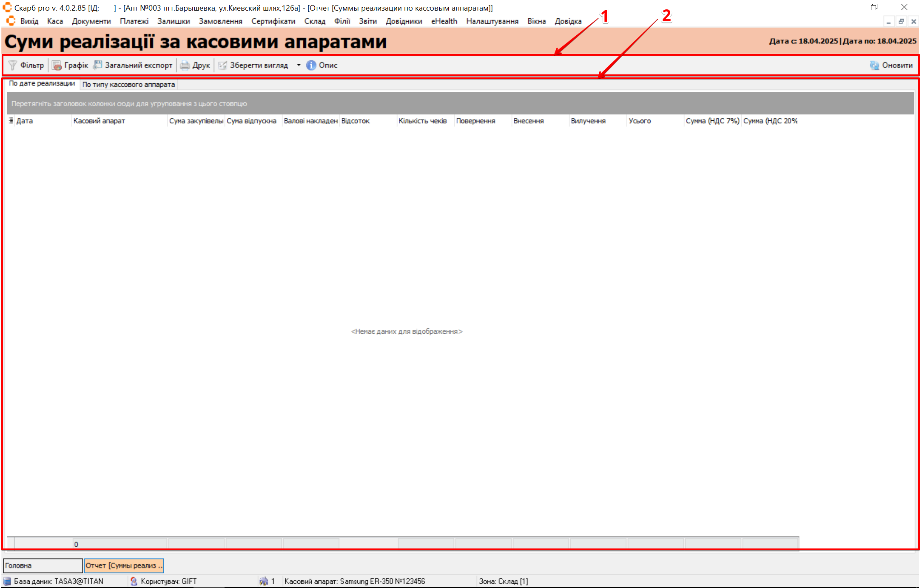Expand the Зберегти вигляд dropdown arrow
This screenshot has height=588, width=922.
299,65
